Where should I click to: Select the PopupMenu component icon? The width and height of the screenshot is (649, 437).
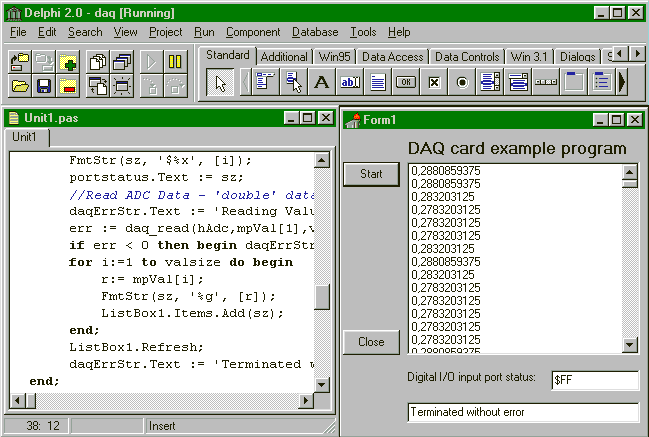click(x=293, y=82)
